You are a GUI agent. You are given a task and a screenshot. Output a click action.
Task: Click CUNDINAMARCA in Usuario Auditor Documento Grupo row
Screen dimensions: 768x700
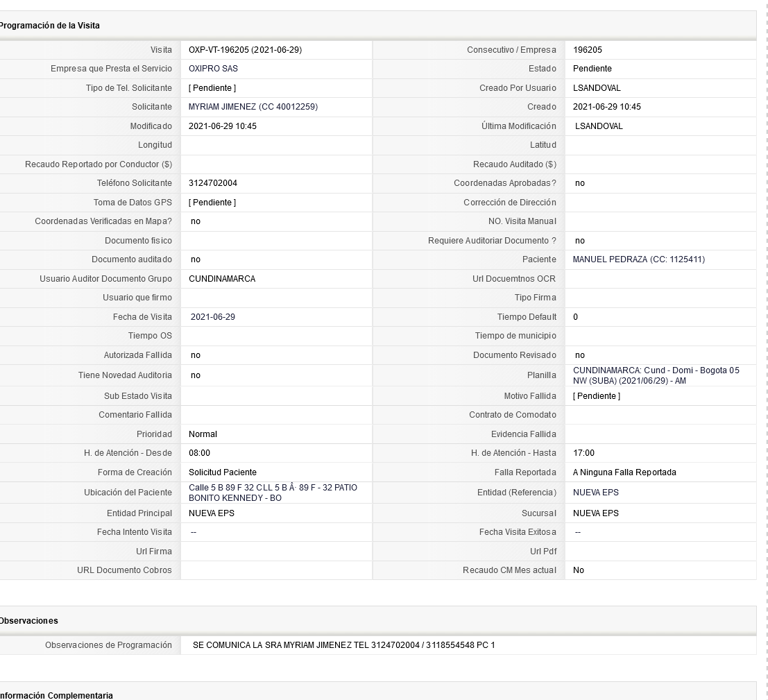pyautogui.click(x=222, y=279)
